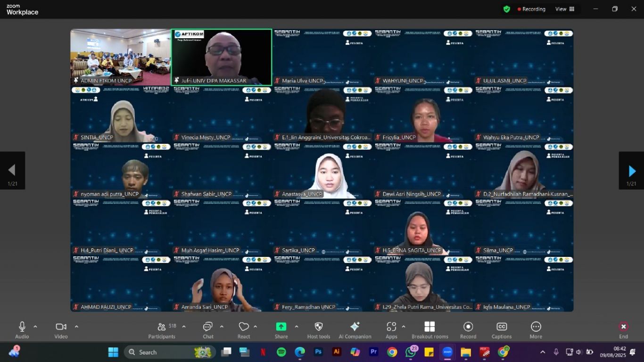Toggle the Audio microphone mute
The width and height of the screenshot is (644, 362).
tap(22, 327)
